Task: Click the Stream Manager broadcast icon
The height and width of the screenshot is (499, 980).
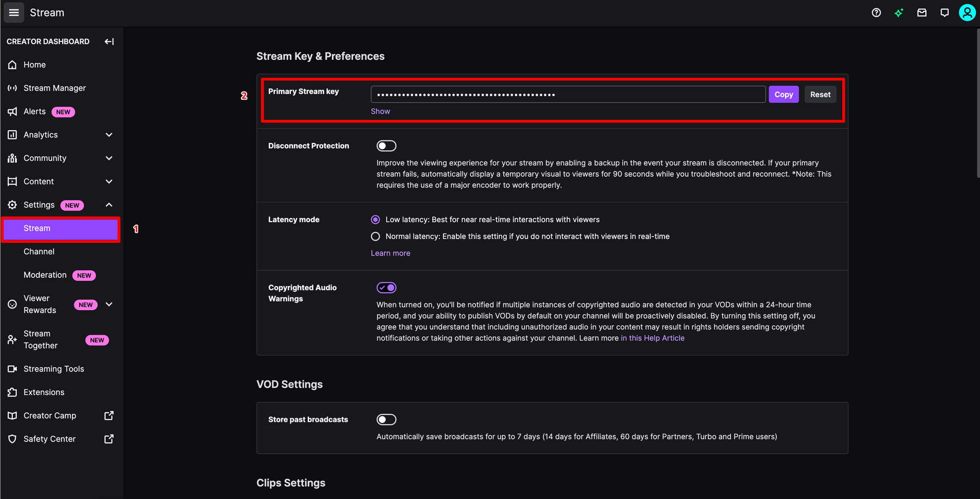Action: [x=12, y=88]
